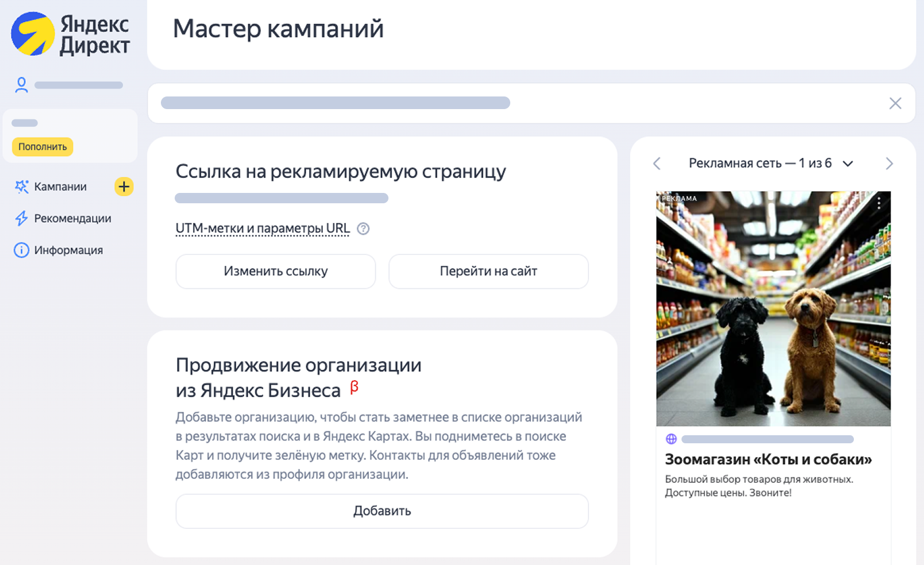924x565 pixels.
Task: Click the plus icon next to Кампании
Action: (x=124, y=187)
